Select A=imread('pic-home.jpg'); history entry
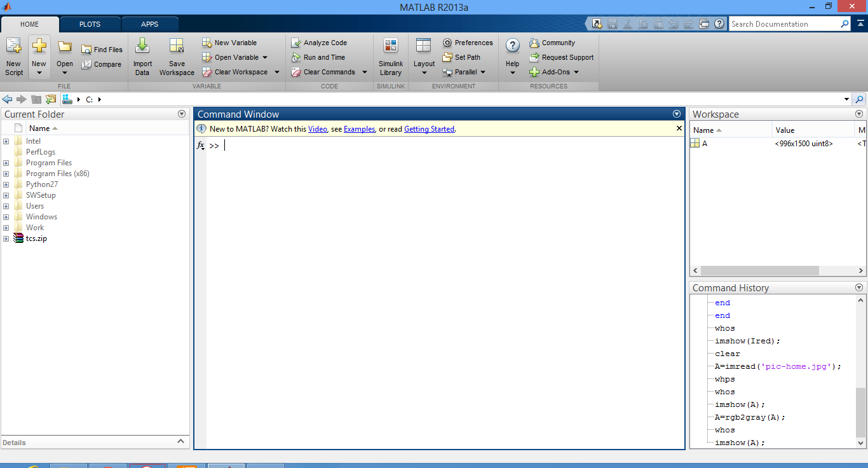868x468 pixels. (778, 366)
